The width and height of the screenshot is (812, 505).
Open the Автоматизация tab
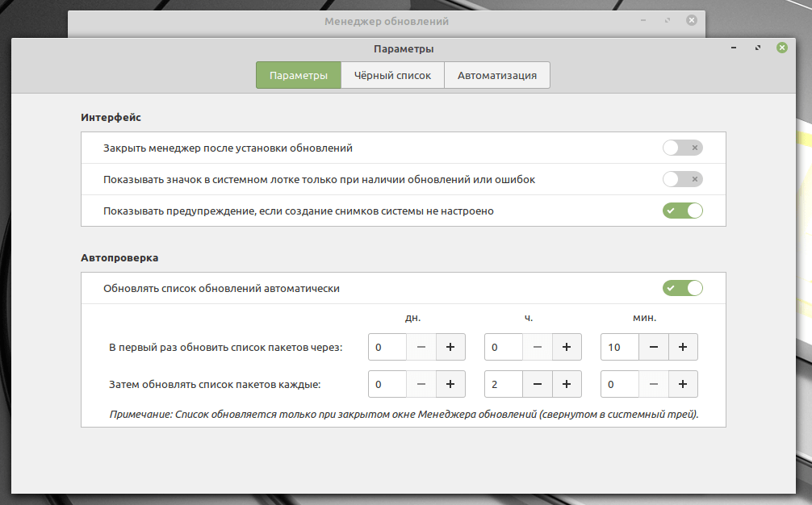496,75
